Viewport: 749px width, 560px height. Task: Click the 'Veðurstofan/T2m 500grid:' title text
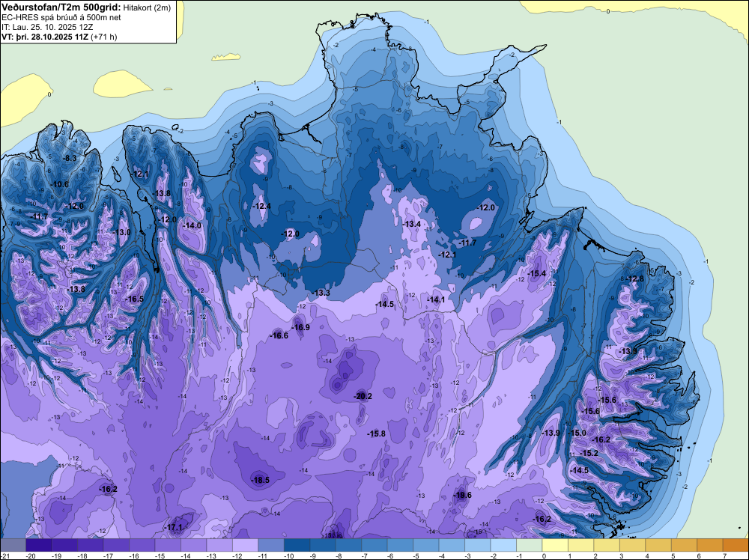pos(61,7)
